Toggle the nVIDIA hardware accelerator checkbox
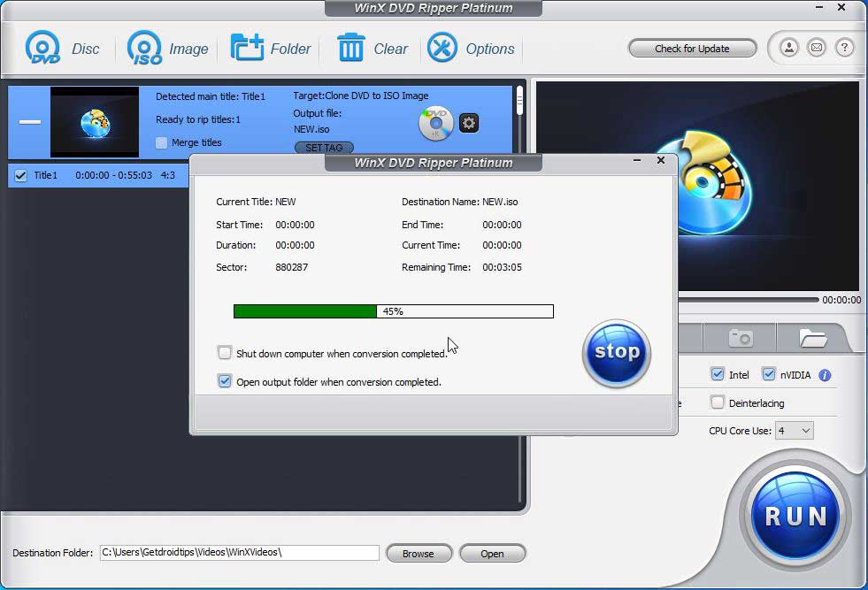This screenshot has height=590, width=868. [x=768, y=374]
